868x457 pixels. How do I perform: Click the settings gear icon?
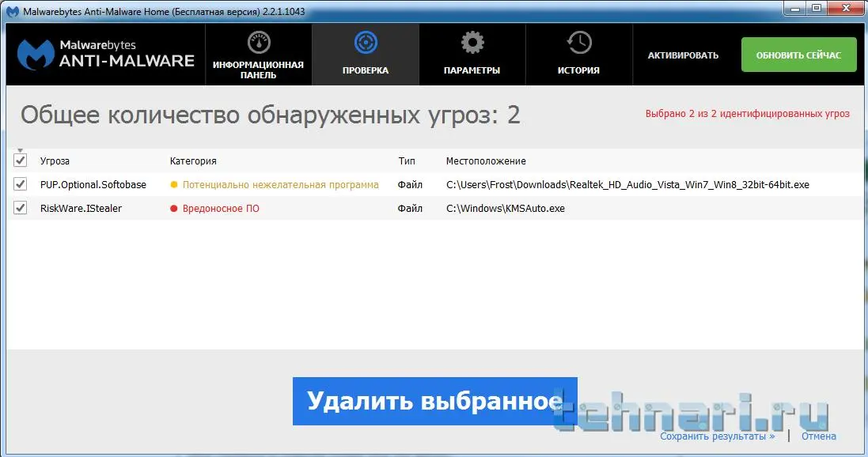coord(472,43)
